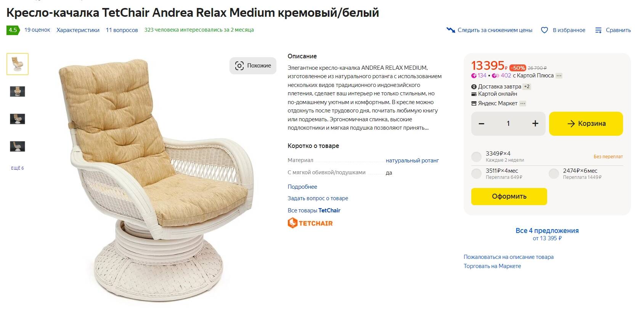Decrease quantity with the minus button
This screenshot has width=644, height=318.
coord(482,124)
